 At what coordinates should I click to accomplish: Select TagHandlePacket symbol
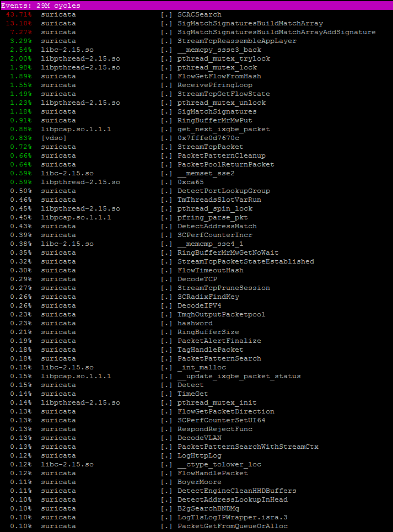click(210, 350)
